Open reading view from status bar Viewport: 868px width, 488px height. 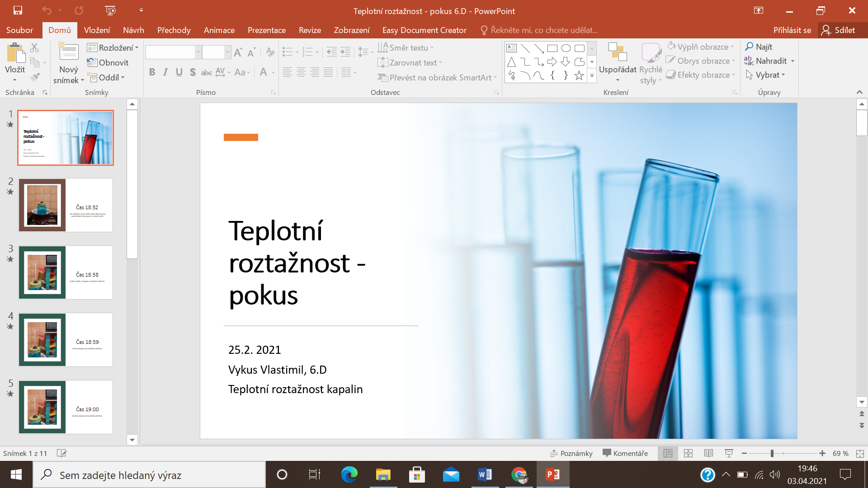[x=708, y=453]
